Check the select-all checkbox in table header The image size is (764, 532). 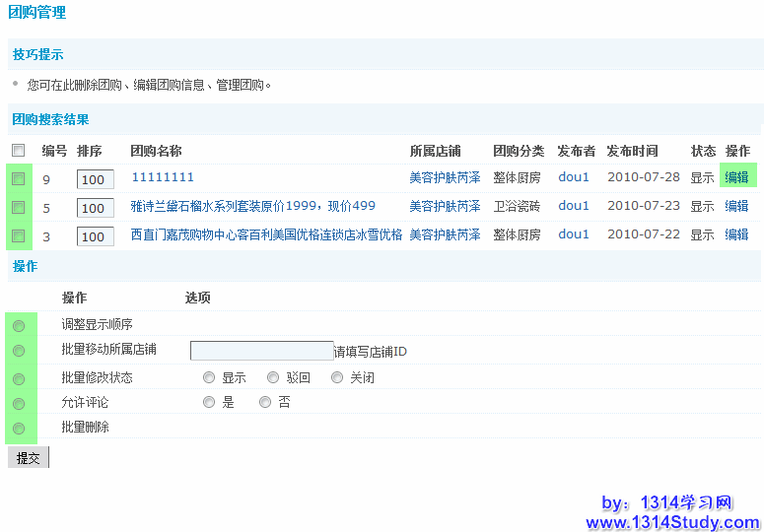click(18, 151)
